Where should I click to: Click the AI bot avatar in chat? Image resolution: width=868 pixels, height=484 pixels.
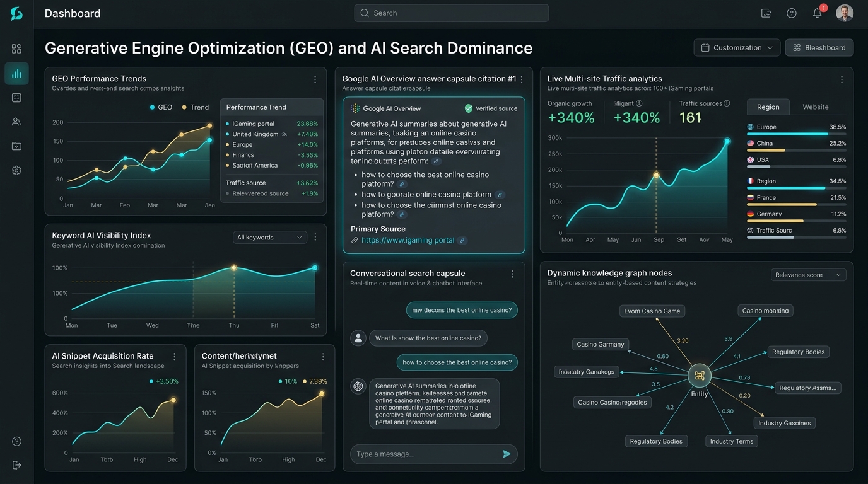click(x=358, y=386)
